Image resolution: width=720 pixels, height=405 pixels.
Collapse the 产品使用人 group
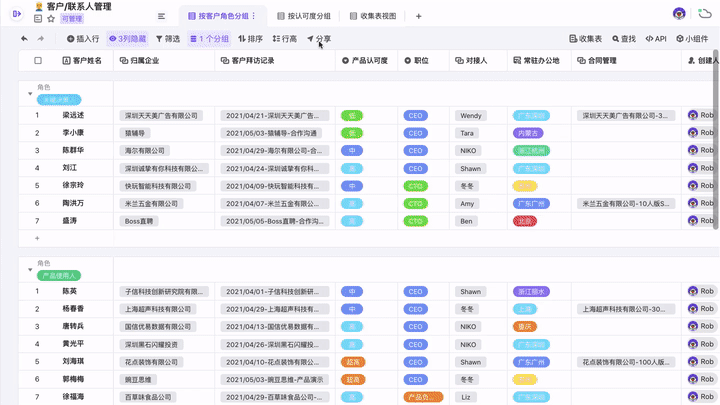[30, 269]
